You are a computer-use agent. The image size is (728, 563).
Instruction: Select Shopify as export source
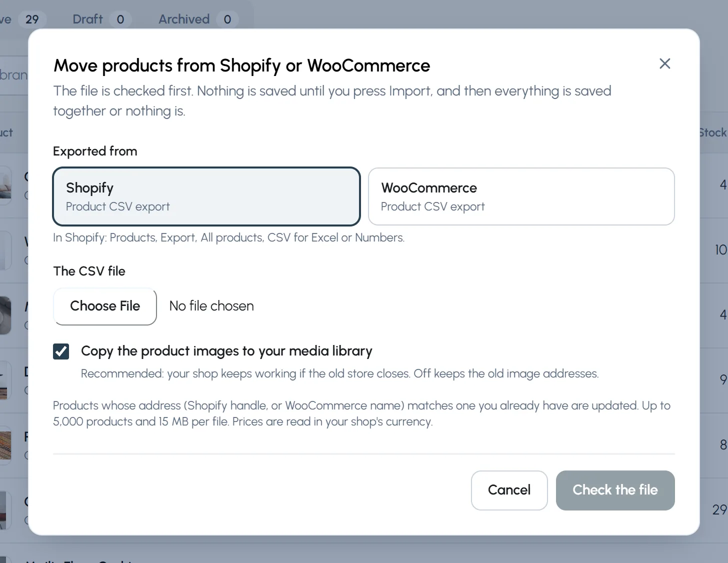pos(206,196)
